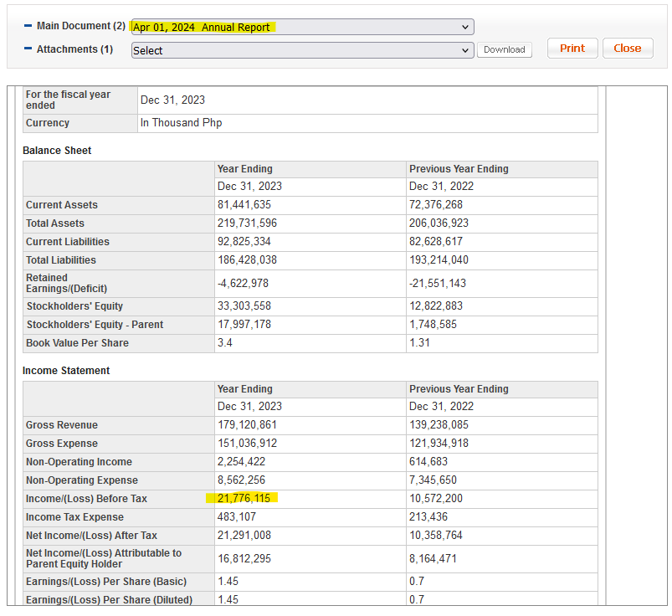Image resolution: width=672 pixels, height=616 pixels.
Task: Click Net Income After Tax value 21,291,008
Action: 244,536
